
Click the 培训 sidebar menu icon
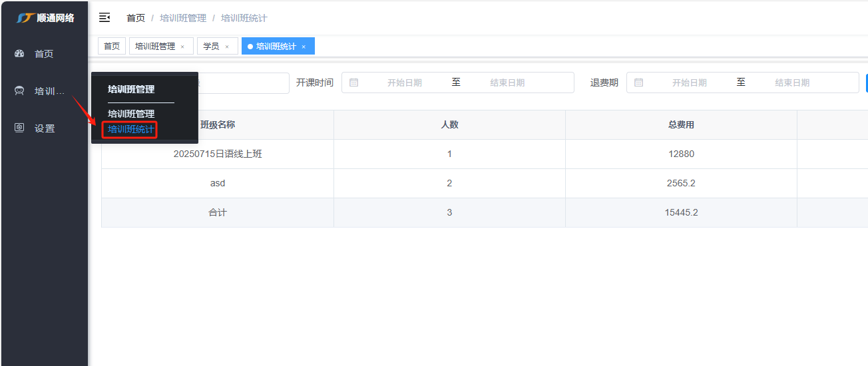(19, 91)
